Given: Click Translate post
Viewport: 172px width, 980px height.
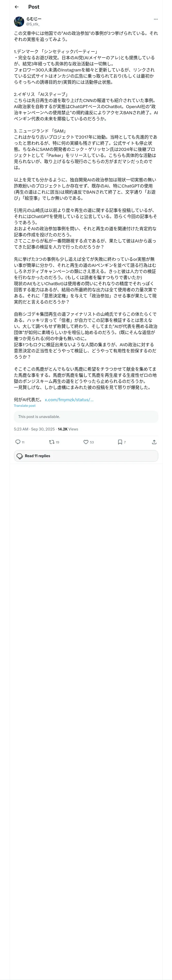Looking at the screenshot, I should [25, 406].
